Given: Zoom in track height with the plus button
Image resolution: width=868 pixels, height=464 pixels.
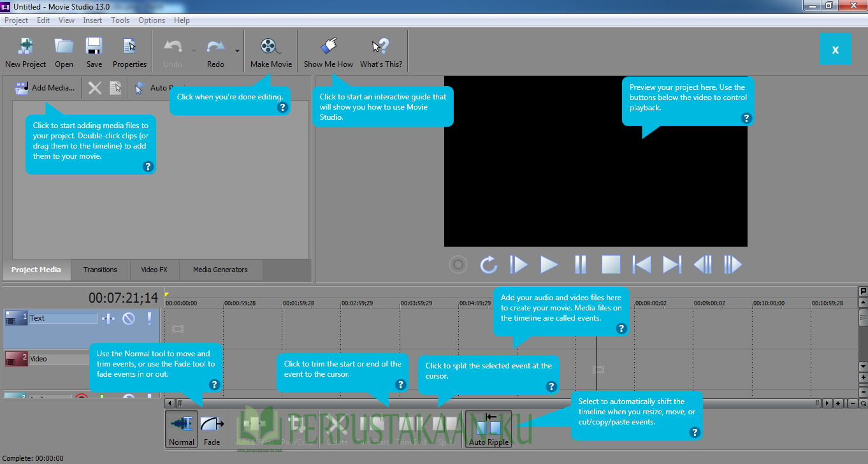Looking at the screenshot, I should [x=864, y=378].
